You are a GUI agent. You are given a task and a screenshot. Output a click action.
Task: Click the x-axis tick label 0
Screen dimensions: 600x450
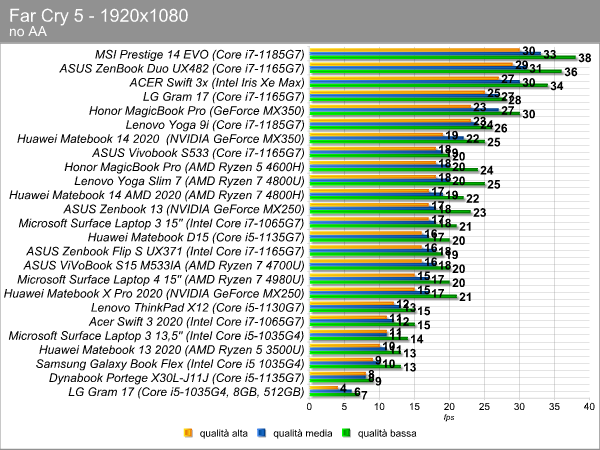309,407
